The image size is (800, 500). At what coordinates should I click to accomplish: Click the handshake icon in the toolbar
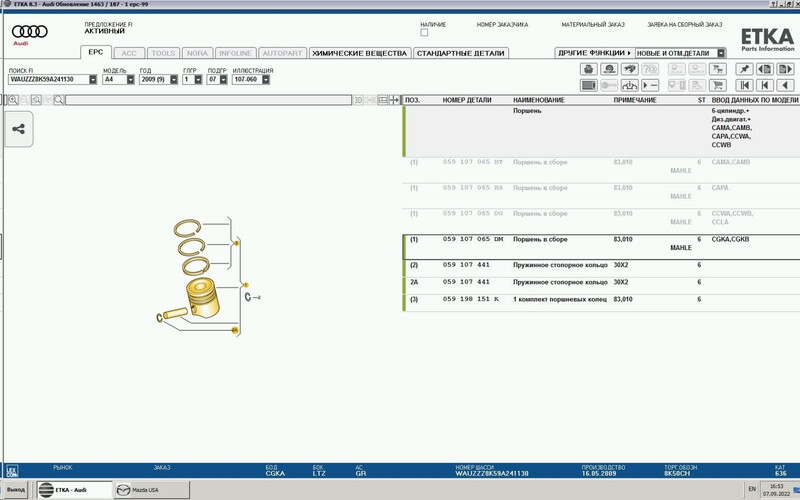click(x=631, y=69)
